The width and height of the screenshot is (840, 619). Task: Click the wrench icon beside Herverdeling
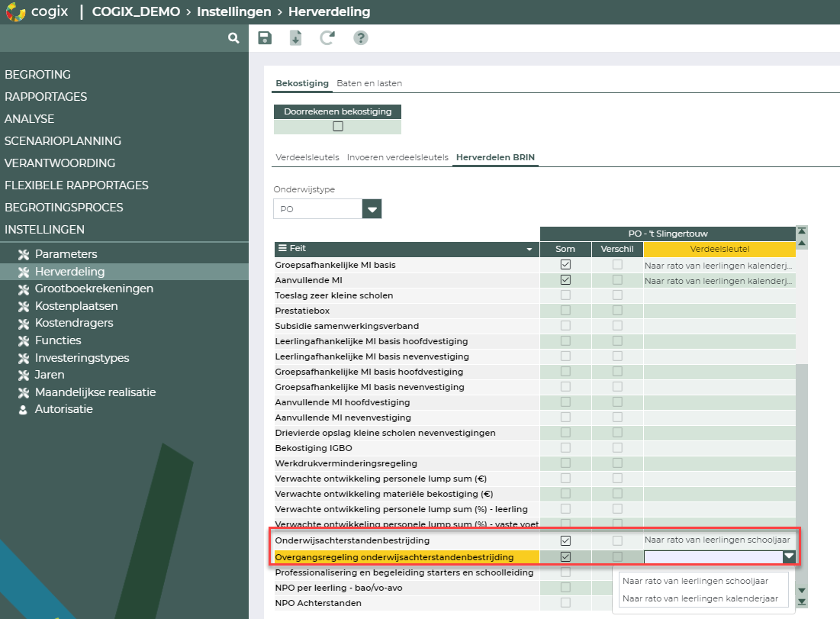pyautogui.click(x=24, y=272)
